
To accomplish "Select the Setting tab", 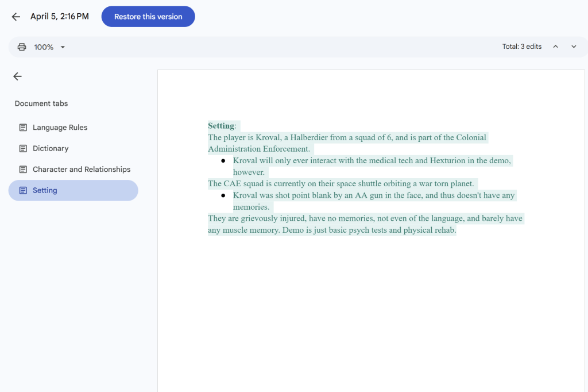I will point(73,190).
